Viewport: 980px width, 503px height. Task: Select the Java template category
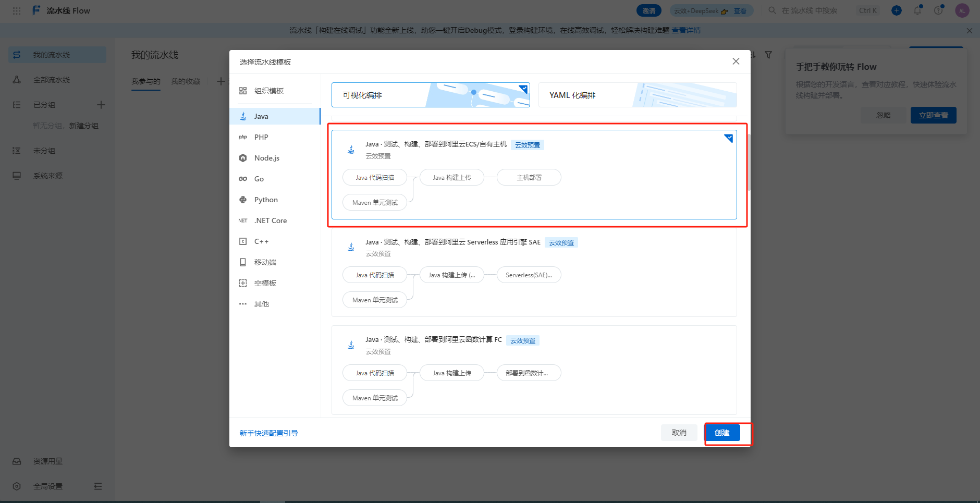pyautogui.click(x=275, y=116)
